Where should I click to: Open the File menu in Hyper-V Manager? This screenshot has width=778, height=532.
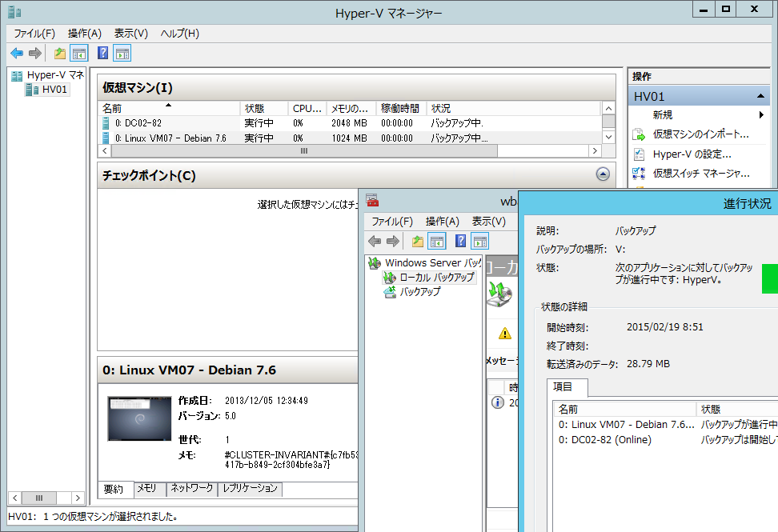pos(34,34)
